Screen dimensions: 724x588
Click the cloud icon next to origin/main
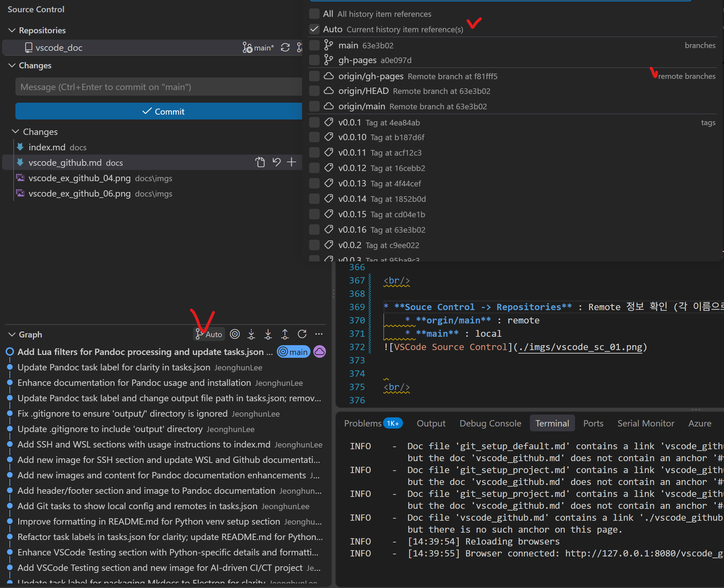pos(329,106)
